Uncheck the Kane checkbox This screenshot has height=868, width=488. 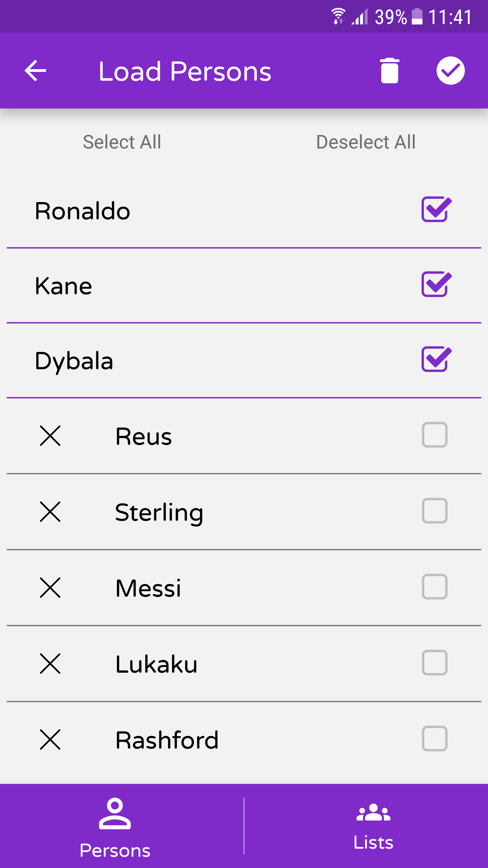(436, 284)
